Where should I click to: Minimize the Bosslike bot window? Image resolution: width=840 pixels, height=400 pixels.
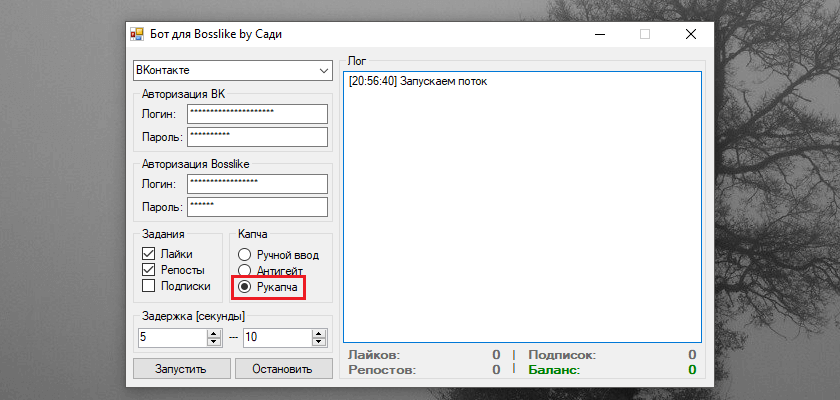(601, 34)
